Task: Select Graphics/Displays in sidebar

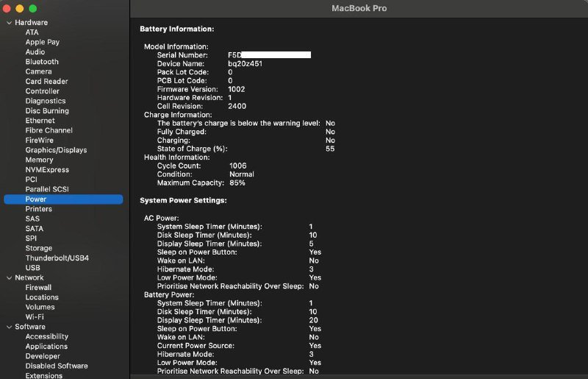Action: point(57,150)
